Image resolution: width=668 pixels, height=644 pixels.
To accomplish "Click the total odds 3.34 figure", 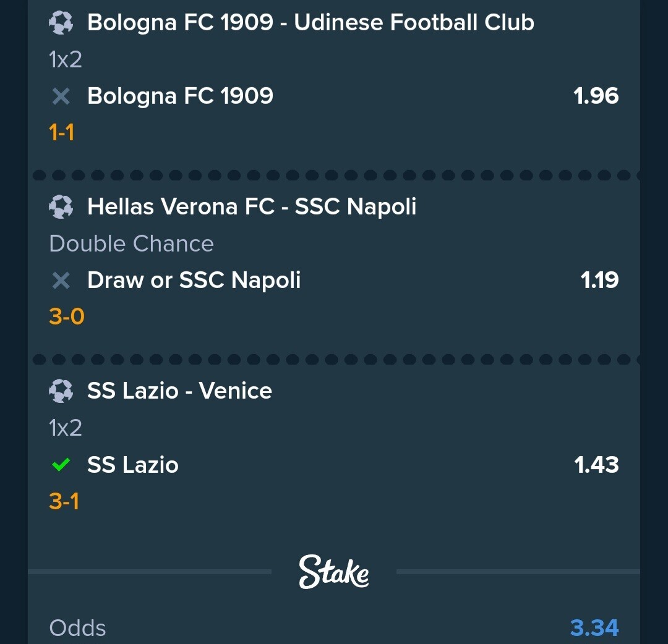I will 594,629.
